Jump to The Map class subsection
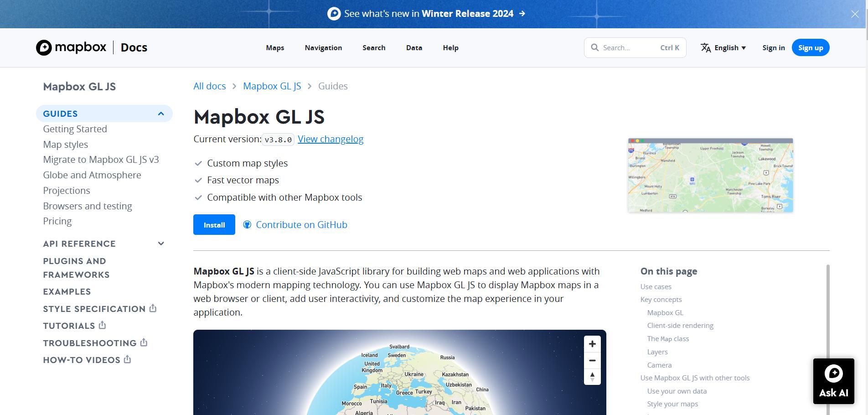 pos(668,338)
